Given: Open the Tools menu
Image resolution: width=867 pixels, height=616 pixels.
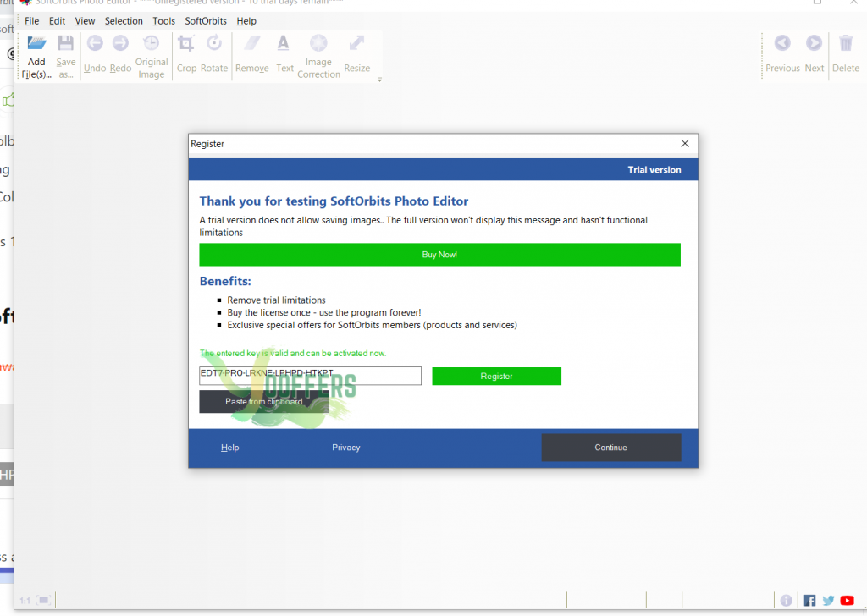Looking at the screenshot, I should [163, 21].
